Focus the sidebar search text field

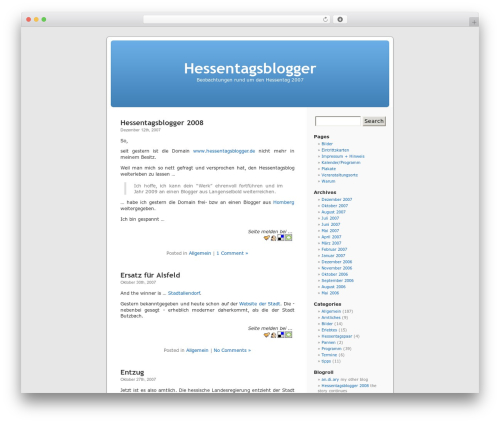[338, 121]
